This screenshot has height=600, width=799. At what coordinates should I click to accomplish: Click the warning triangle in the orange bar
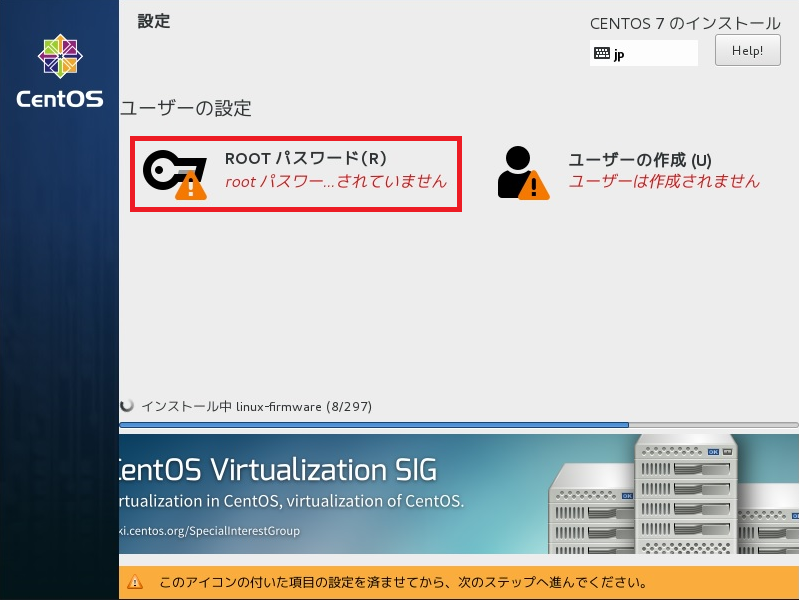pos(135,582)
